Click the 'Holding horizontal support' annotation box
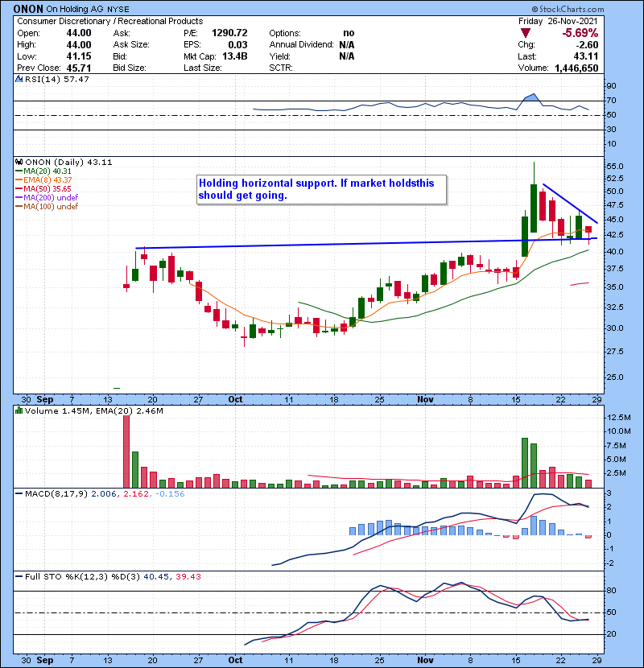644x668 pixels. pyautogui.click(x=322, y=190)
